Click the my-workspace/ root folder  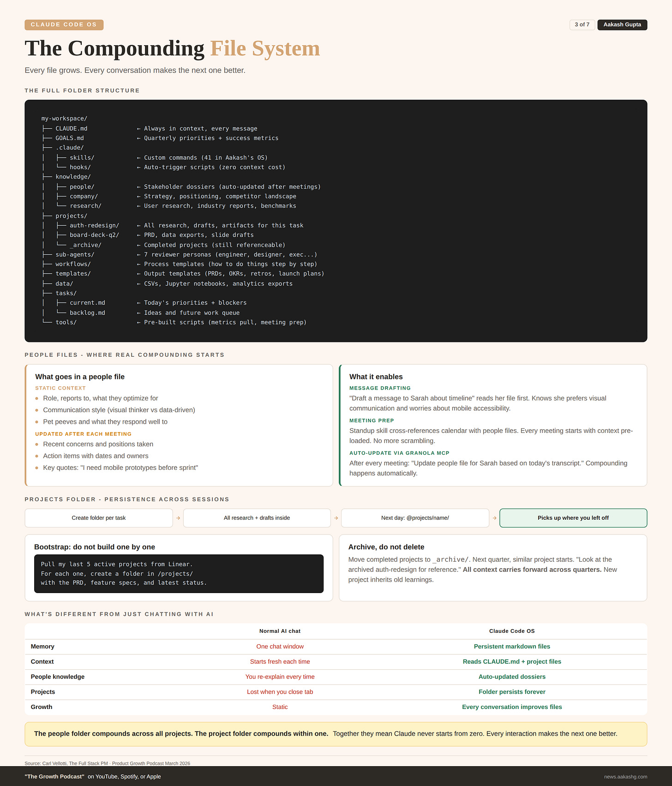tap(64, 119)
